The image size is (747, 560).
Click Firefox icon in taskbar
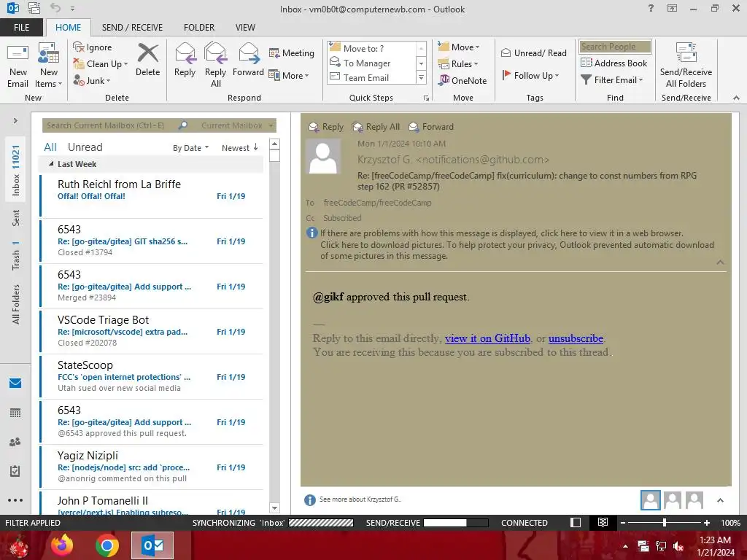[63, 545]
